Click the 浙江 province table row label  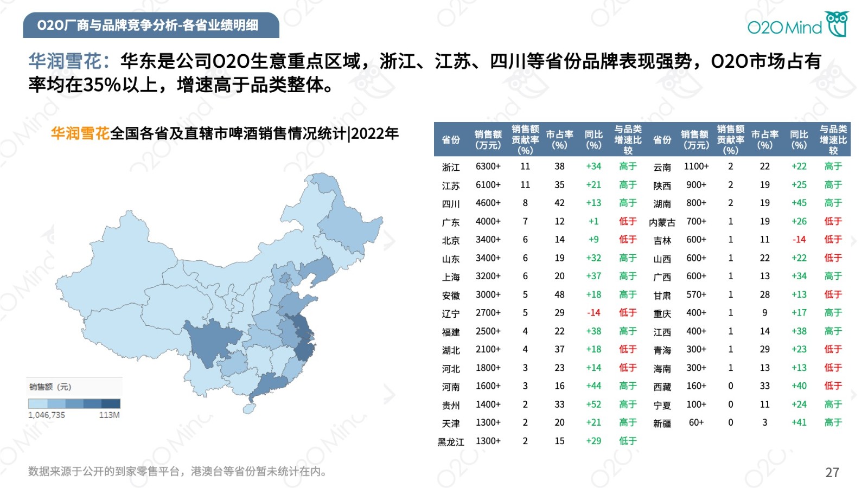pos(450,167)
